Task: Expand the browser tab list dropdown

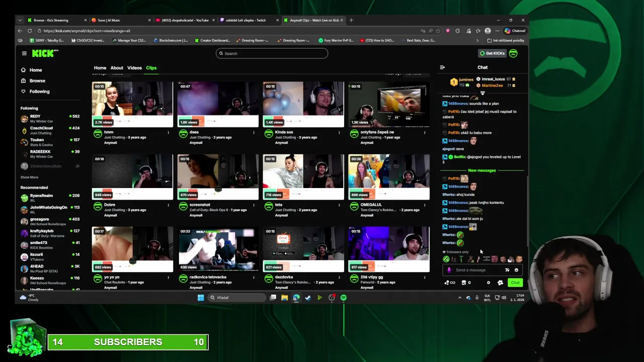Action: 20,20
